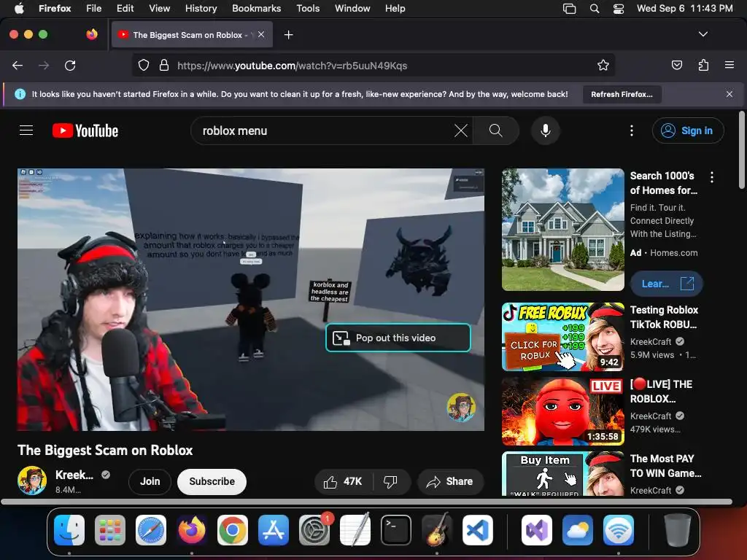Open the Help menu
This screenshot has width=747, height=560.
click(x=395, y=8)
